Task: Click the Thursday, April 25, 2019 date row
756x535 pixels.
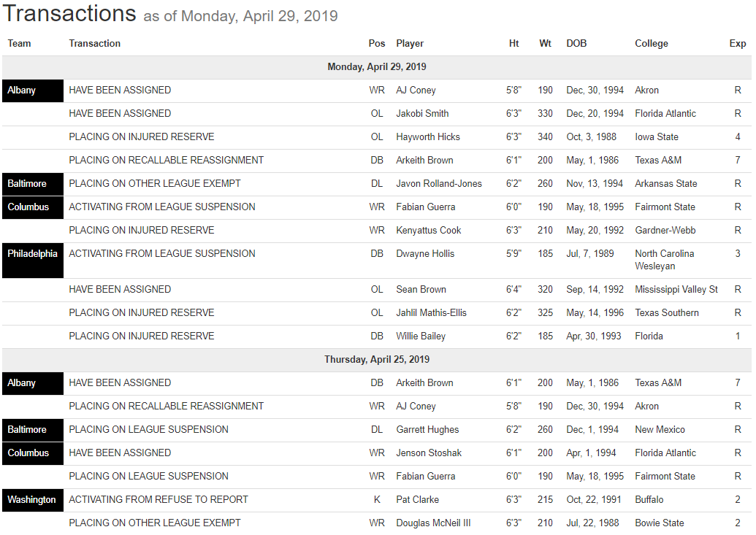Action: [x=377, y=360]
